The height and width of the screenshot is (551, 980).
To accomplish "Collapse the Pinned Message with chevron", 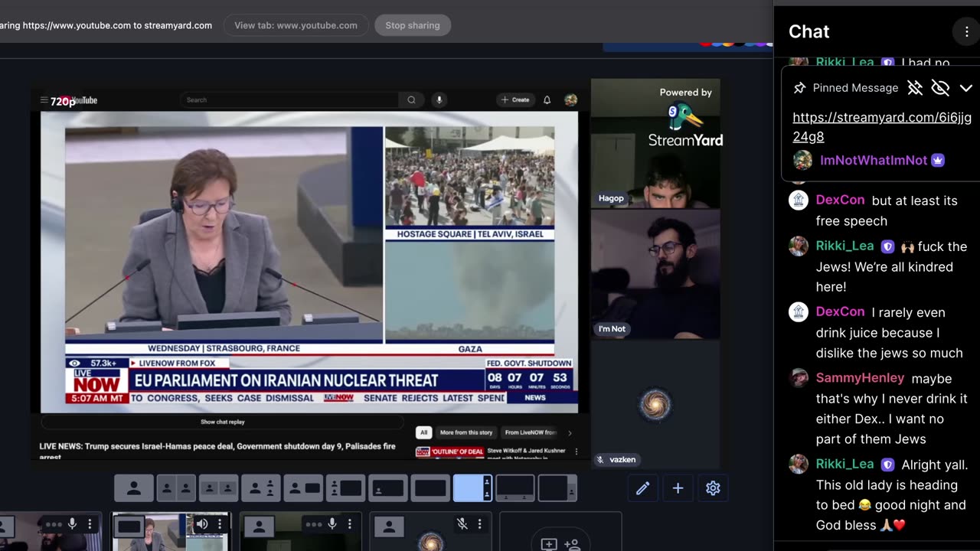I will pyautogui.click(x=965, y=88).
